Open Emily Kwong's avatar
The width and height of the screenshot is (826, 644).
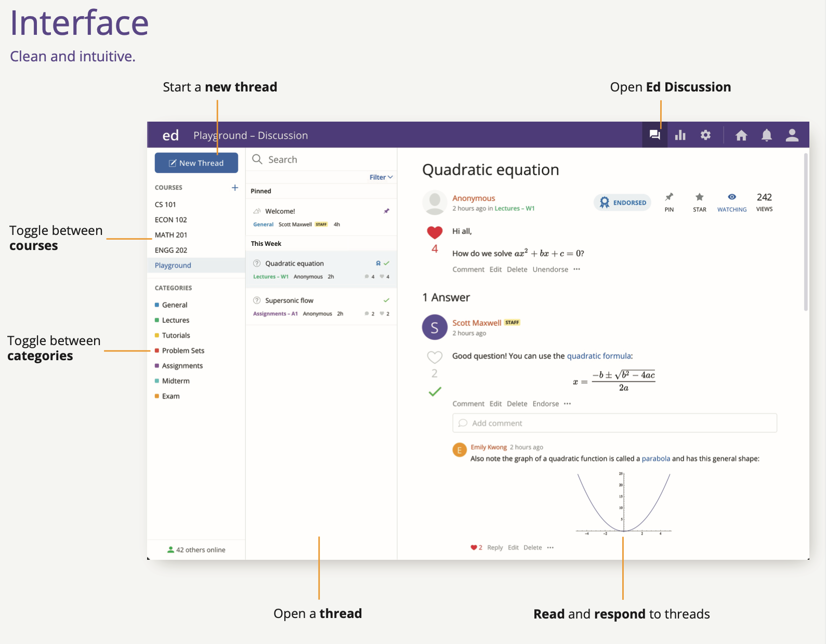click(460, 450)
